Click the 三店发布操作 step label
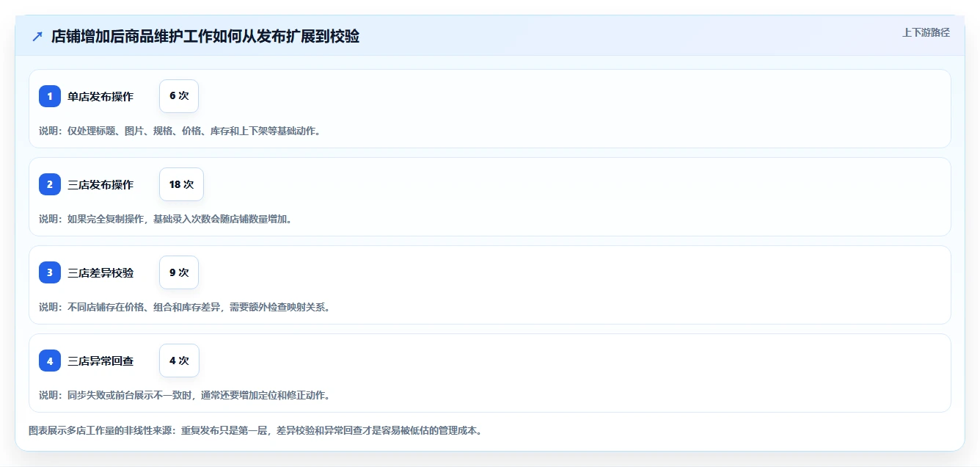This screenshot has height=467, width=980. coord(100,184)
